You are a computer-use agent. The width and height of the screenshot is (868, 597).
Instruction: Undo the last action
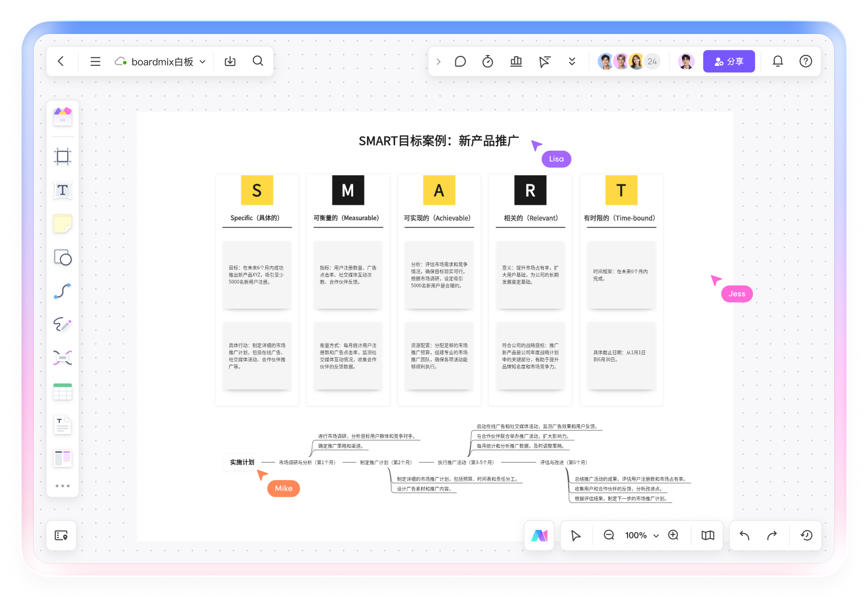click(x=744, y=535)
